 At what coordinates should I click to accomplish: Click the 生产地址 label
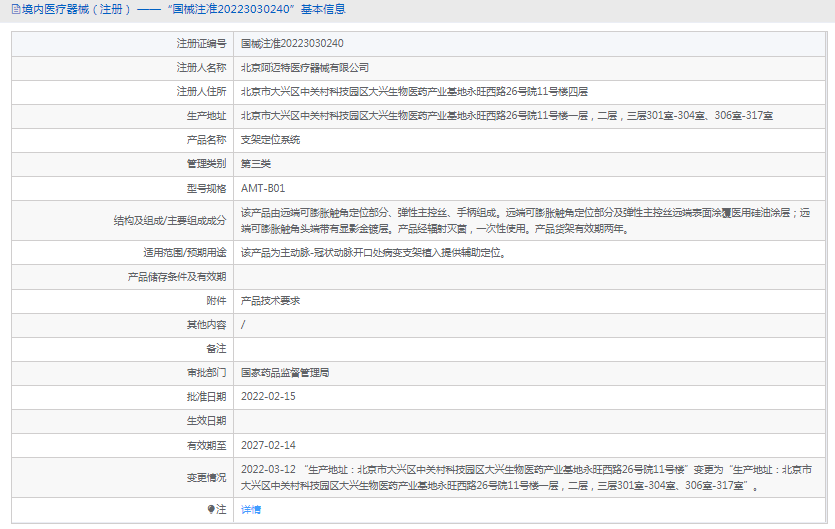[206, 116]
